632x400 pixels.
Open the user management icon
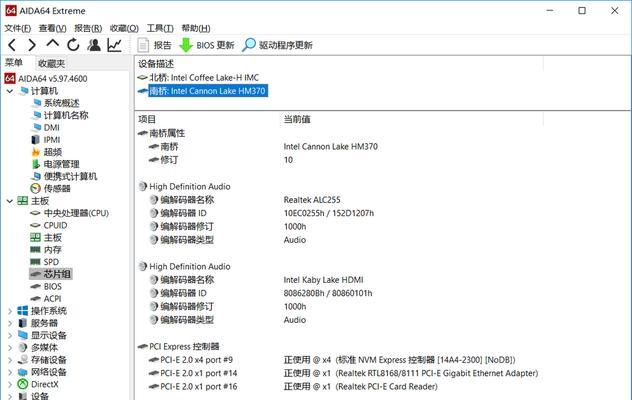click(94, 45)
